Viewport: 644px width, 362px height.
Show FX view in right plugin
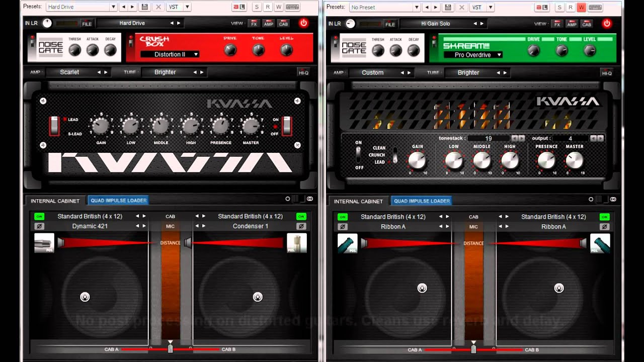557,24
